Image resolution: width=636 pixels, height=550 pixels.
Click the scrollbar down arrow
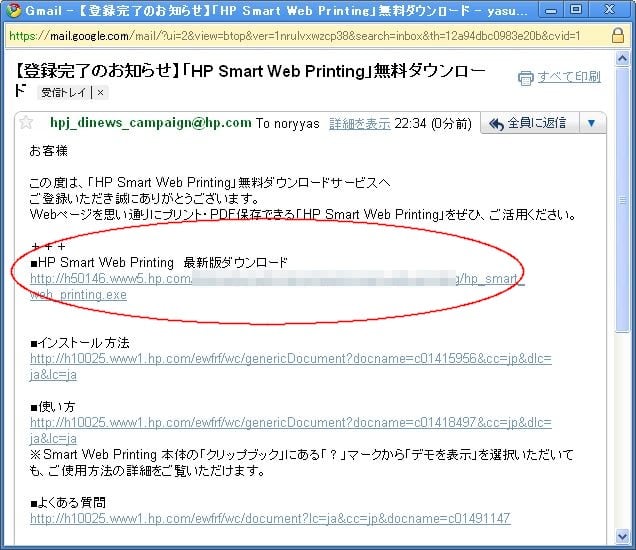click(622, 538)
